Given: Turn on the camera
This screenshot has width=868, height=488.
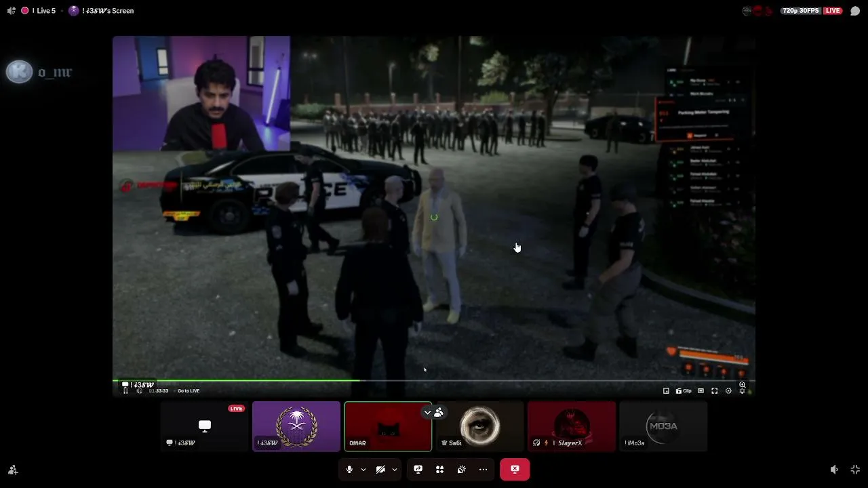Looking at the screenshot, I should coord(380,469).
